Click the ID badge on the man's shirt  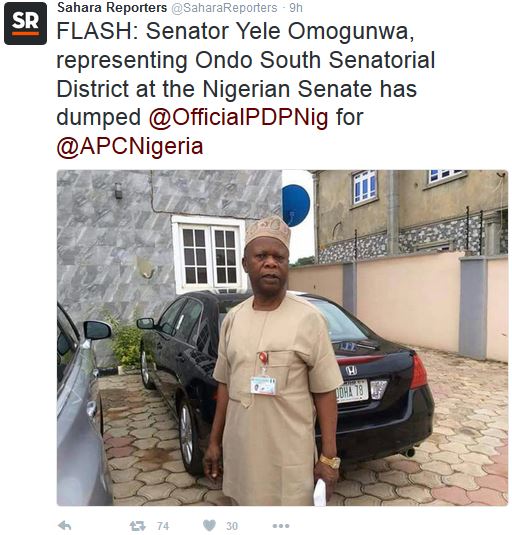tap(263, 385)
